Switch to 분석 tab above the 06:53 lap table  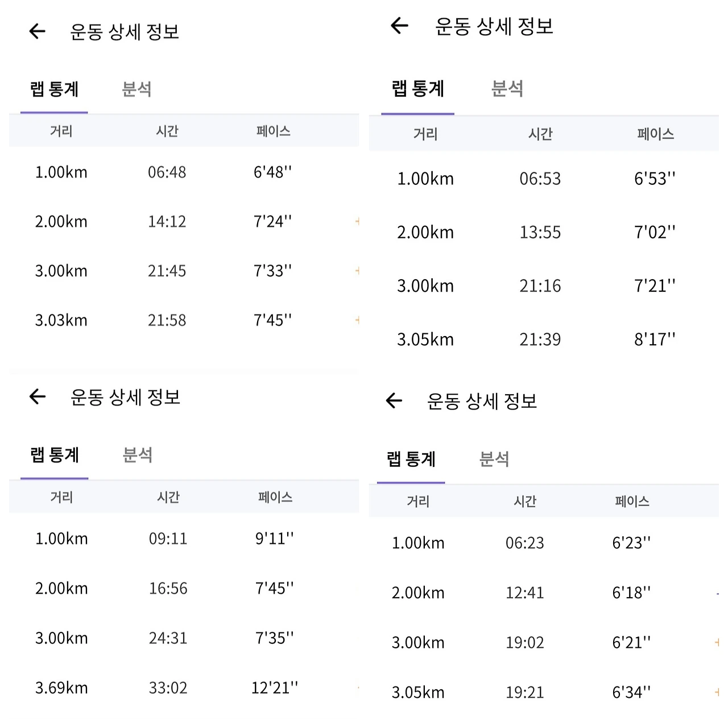pos(507,89)
